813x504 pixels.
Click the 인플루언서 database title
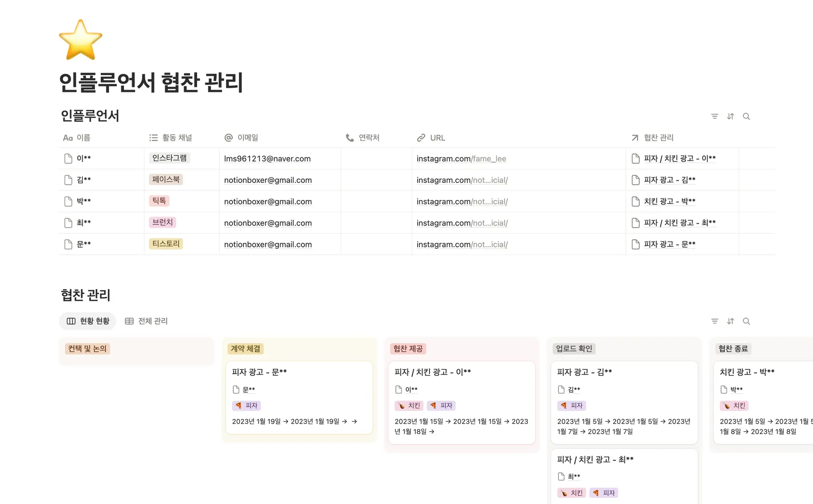pos(90,116)
